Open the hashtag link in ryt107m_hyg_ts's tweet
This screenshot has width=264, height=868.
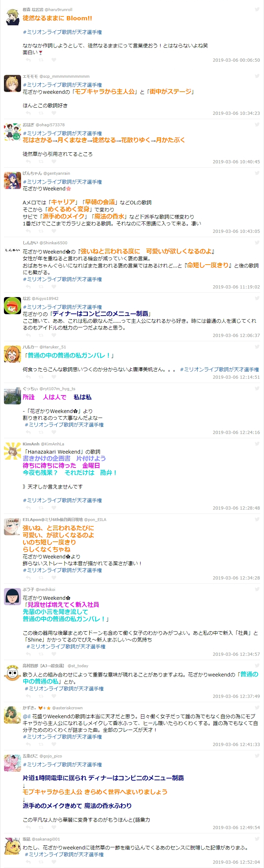pyautogui.click(x=64, y=425)
